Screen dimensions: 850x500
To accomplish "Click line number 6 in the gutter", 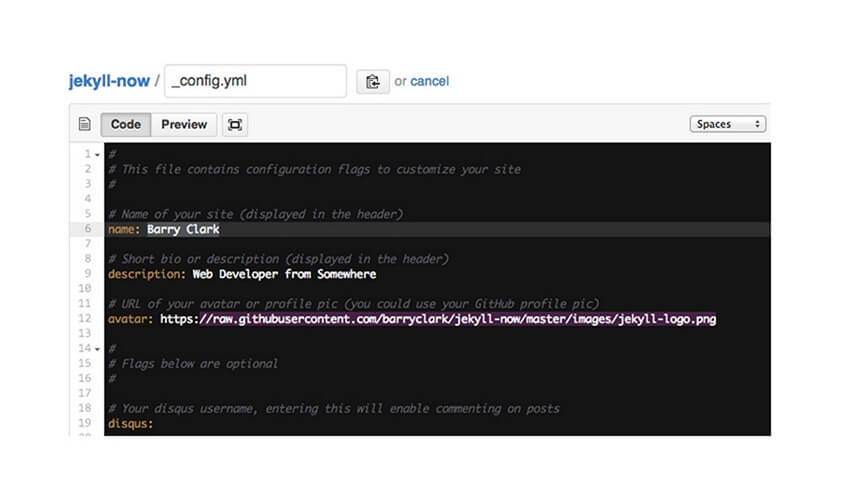I will pyautogui.click(x=88, y=229).
